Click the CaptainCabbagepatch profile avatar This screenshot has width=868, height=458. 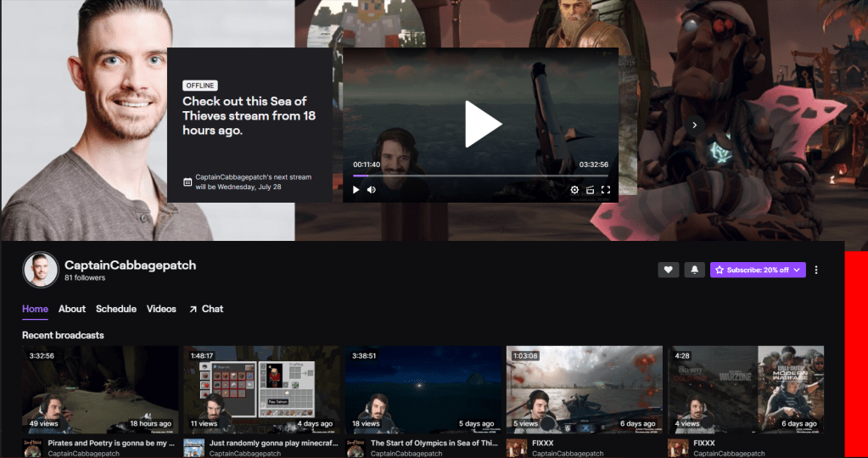click(x=40, y=270)
